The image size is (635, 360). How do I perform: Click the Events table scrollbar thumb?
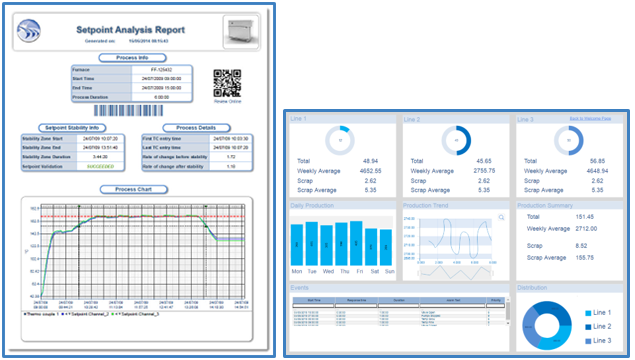click(508, 311)
